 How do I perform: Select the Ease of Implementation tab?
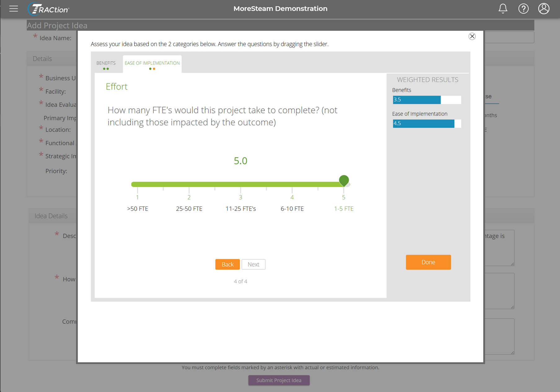tap(152, 64)
